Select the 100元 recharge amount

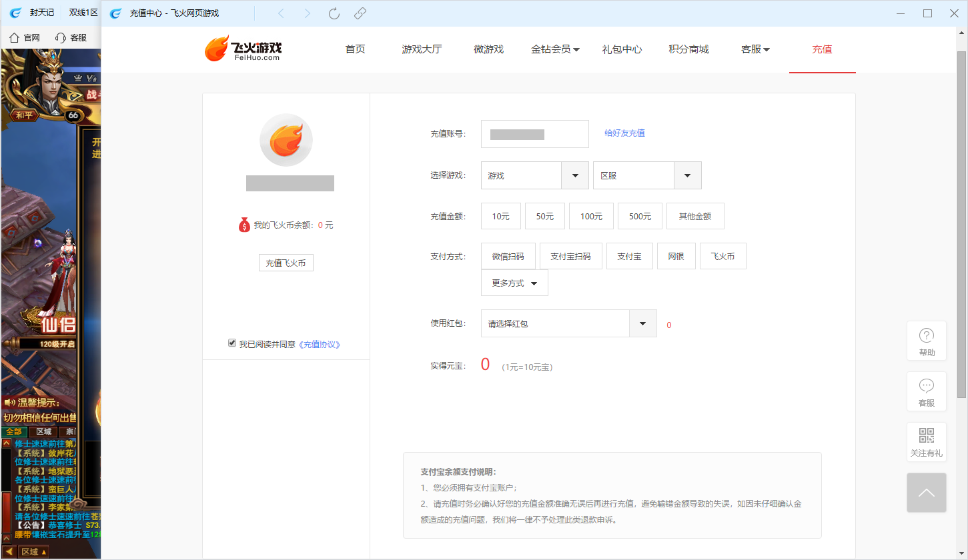(591, 217)
